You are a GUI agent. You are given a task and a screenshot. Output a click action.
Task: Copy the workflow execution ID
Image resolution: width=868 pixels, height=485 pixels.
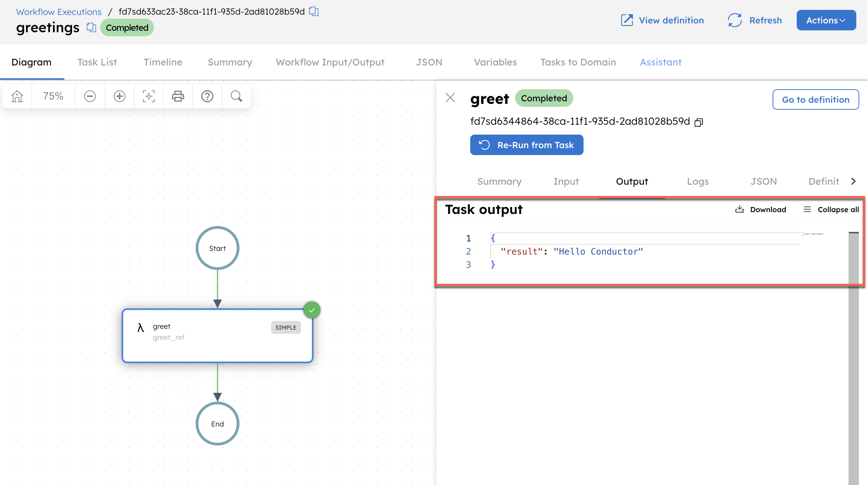click(314, 11)
